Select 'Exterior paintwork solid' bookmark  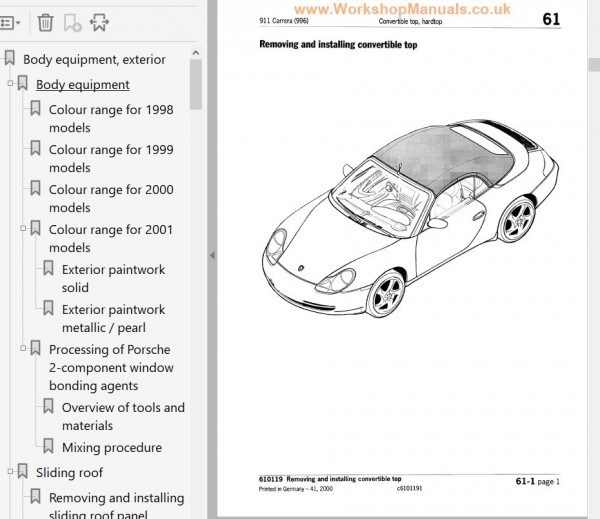[113, 279]
